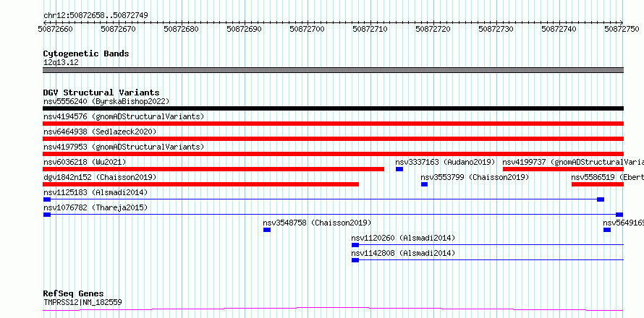
Task: Click the dgv1842n152 Chaisson2019 red bar
Action: tap(201, 184)
